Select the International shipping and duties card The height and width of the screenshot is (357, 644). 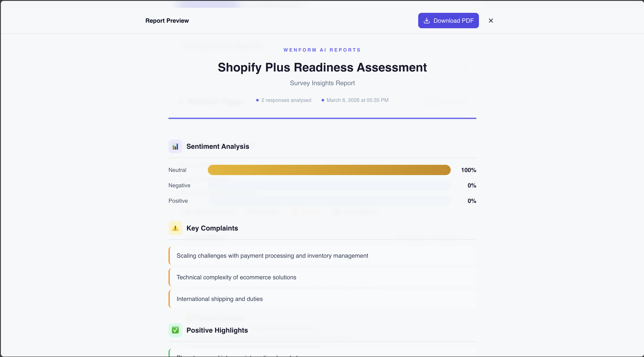(x=322, y=299)
